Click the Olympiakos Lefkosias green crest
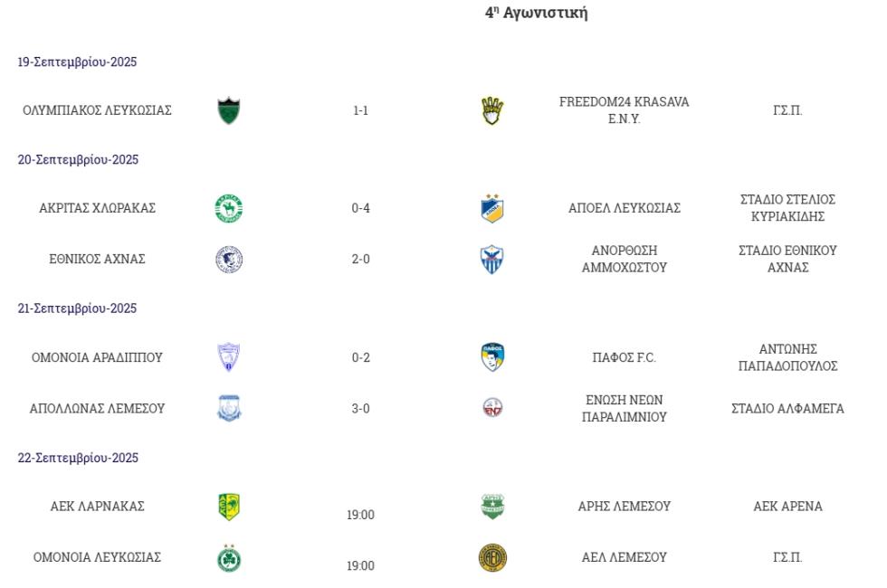This screenshot has height=588, width=887. tap(228, 110)
